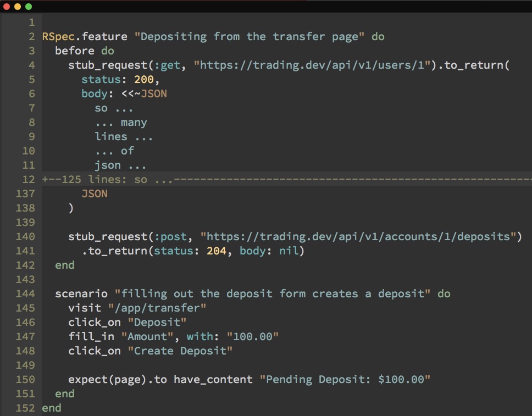532x416 pixels.
Task: Click 'click_on "Create Deposit"' line
Action: (x=150, y=351)
